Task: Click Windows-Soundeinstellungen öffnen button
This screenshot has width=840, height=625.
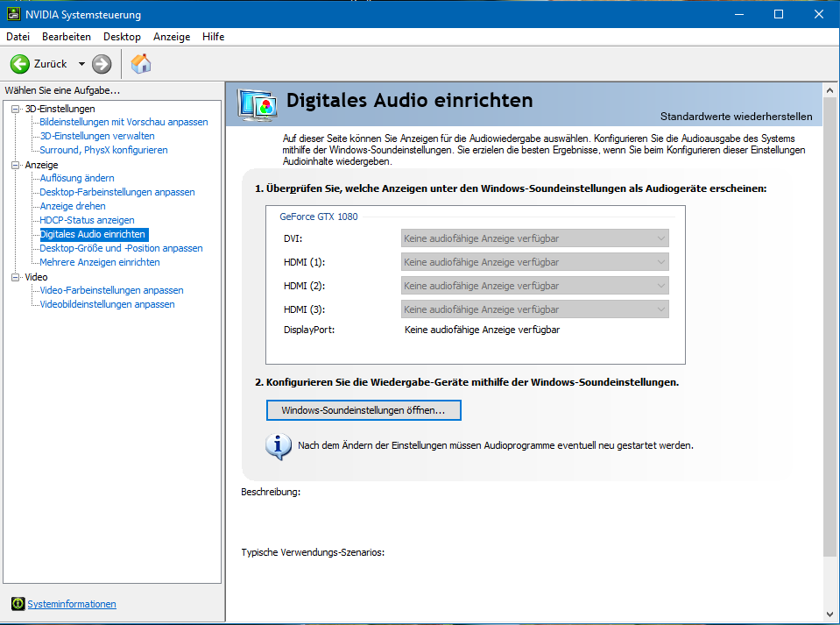Action: (x=363, y=410)
